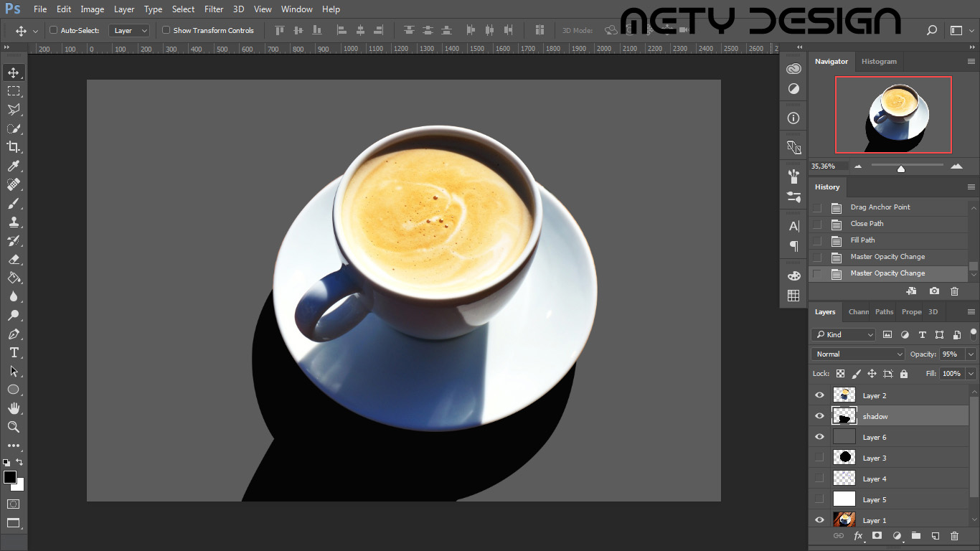
Task: Open the workspace switcher dropdown
Action: [960, 30]
